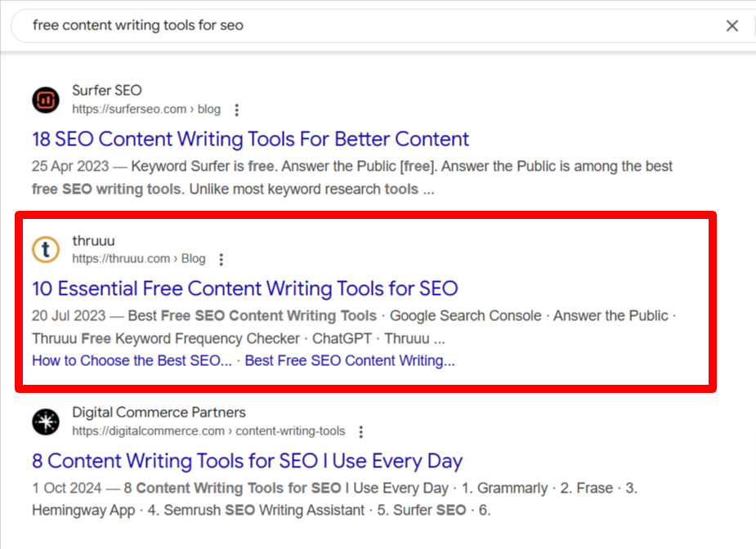The image size is (756, 549).
Task: Click the surferseo.com blog URL breadcrumb
Action: tap(146, 109)
